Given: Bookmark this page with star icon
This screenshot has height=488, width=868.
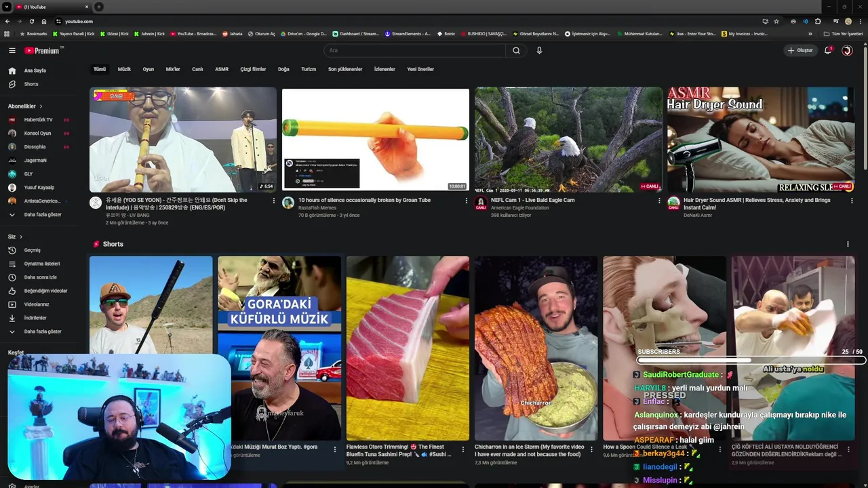Looking at the screenshot, I should (776, 21).
